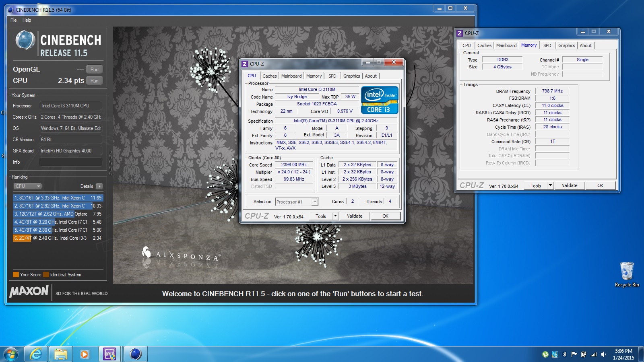Open the taskbar clock showing 5:06 PM
Image resolution: width=644 pixels, height=362 pixels.
pyautogui.click(x=623, y=354)
